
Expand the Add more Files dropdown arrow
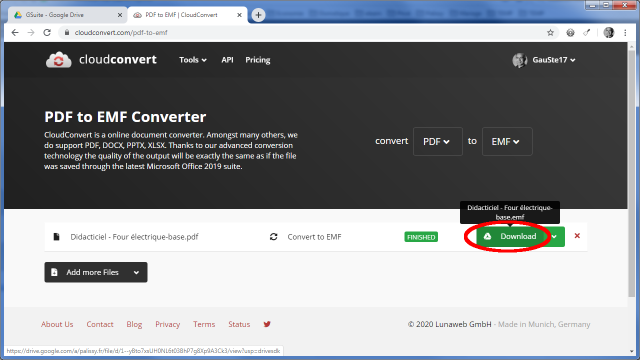click(136, 272)
